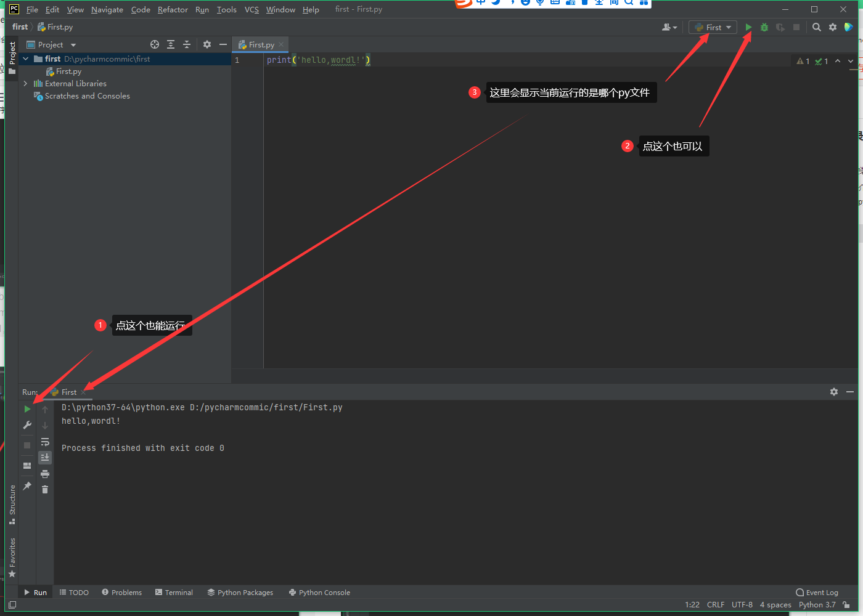
Task: Open the user account icon in the toolbar
Action: pyautogui.click(x=669, y=27)
